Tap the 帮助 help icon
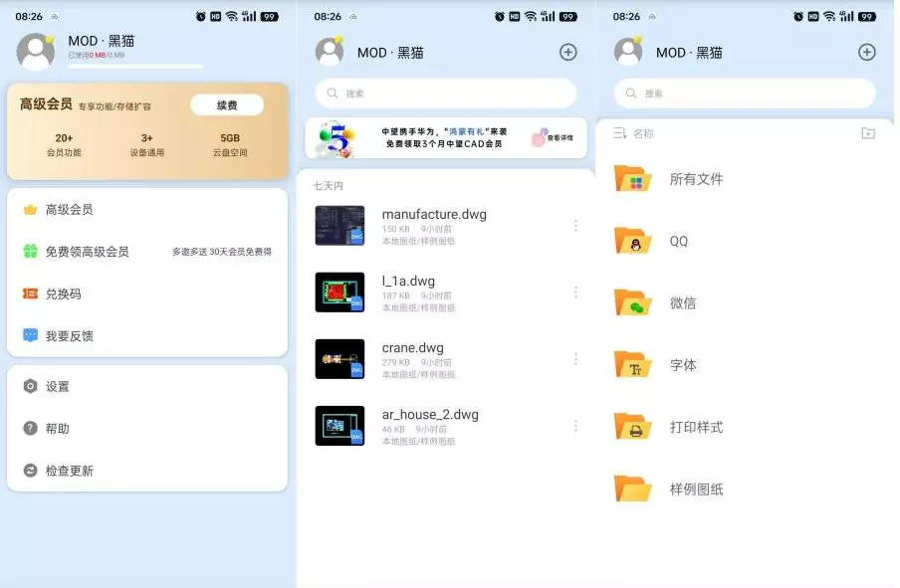The width and height of the screenshot is (900, 588). point(31,428)
